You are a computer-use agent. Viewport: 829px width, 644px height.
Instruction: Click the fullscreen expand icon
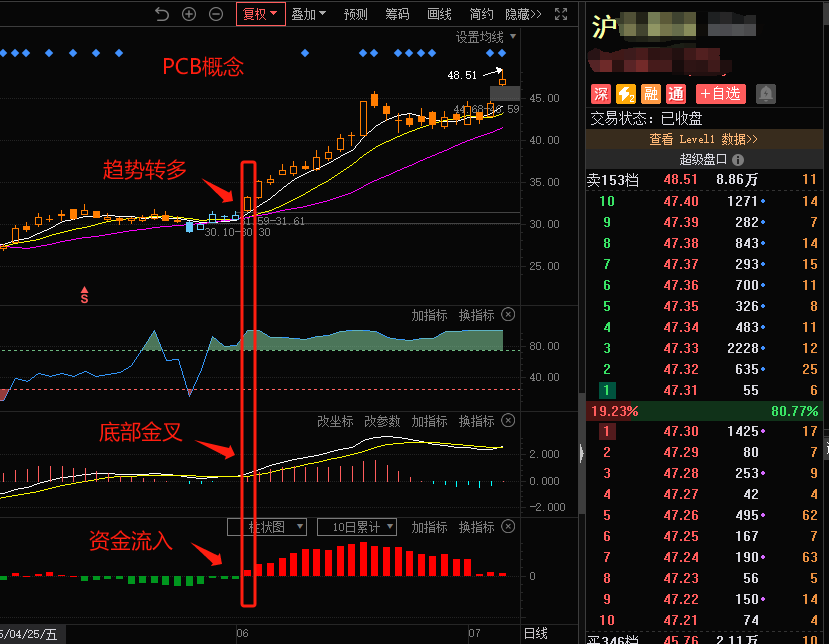[562, 14]
